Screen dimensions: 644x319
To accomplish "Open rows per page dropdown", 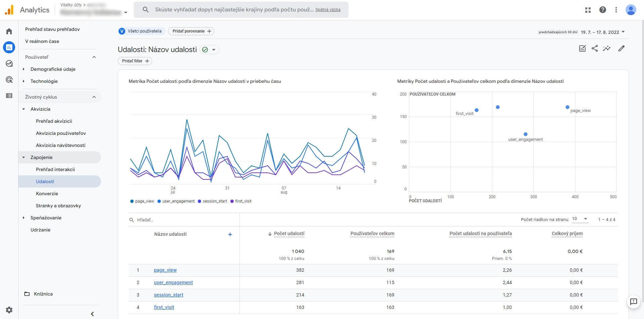I will 580,219.
